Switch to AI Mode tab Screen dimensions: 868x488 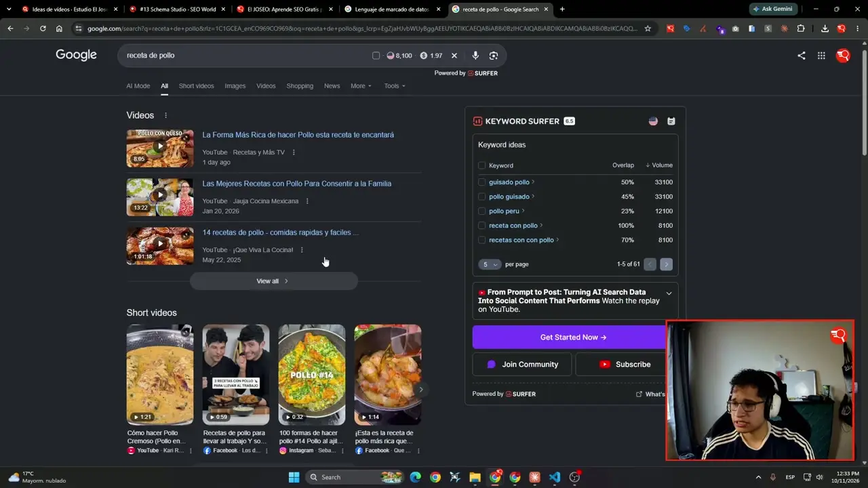point(138,86)
